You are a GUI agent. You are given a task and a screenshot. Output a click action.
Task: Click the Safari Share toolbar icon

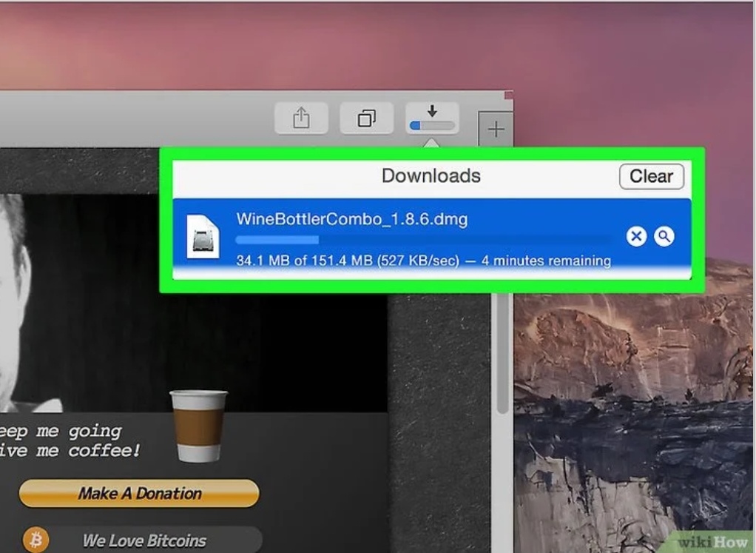[301, 118]
